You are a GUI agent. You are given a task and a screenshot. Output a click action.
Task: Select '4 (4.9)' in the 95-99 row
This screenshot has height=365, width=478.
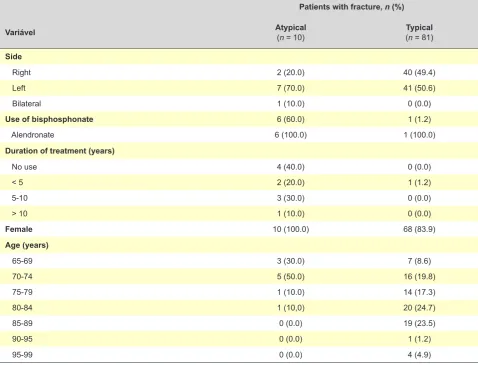click(419, 355)
